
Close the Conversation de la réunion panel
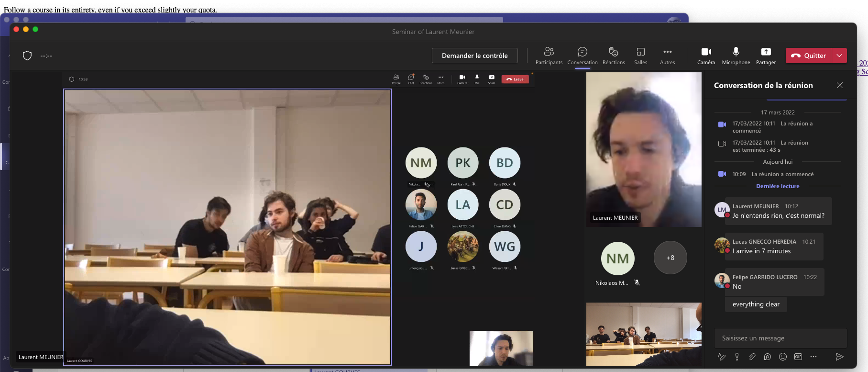[840, 85]
